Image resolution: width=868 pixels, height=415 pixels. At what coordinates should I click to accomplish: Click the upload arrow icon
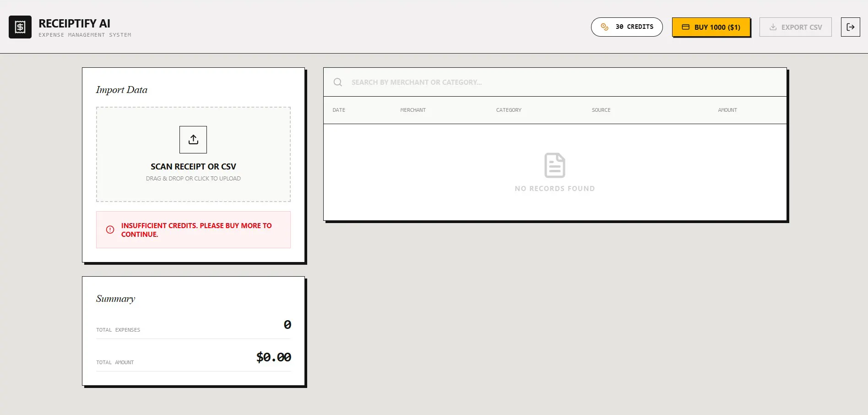pyautogui.click(x=193, y=140)
